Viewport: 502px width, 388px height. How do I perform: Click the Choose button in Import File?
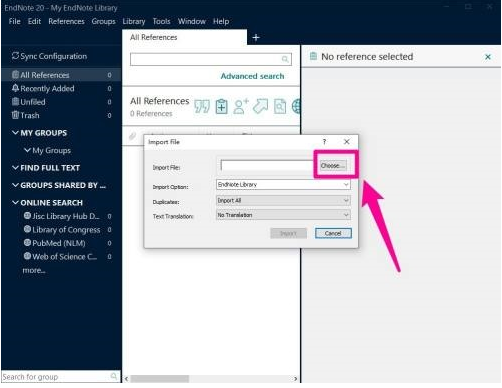pyautogui.click(x=333, y=165)
